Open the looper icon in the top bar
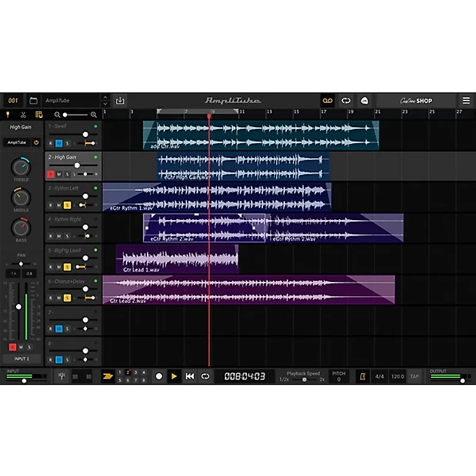 click(327, 100)
